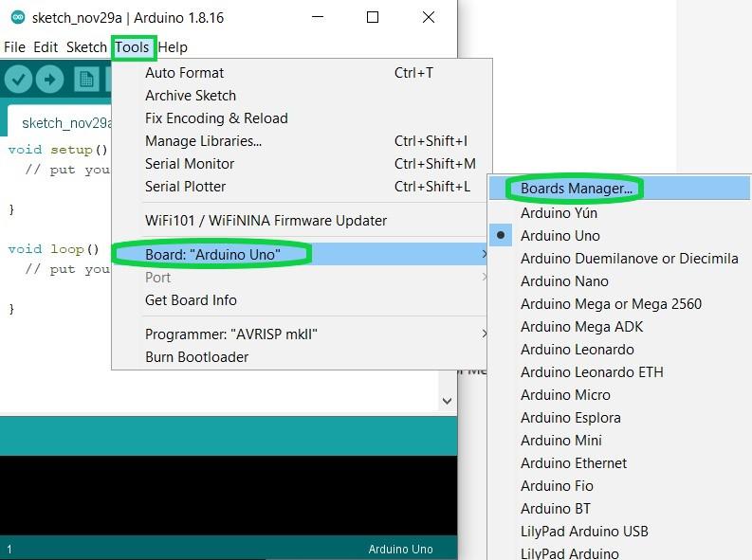Image resolution: width=752 pixels, height=560 pixels.
Task: Open the Serial Monitor menu entry
Action: click(189, 163)
